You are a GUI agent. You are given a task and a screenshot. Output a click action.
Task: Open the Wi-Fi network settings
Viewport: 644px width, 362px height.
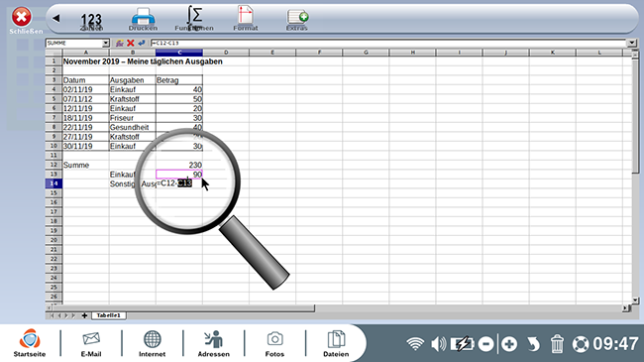[x=415, y=343]
